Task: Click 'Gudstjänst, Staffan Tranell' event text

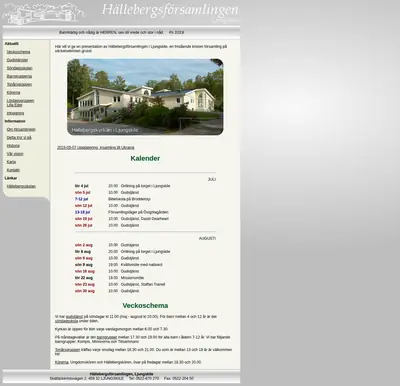Action: 143,284
